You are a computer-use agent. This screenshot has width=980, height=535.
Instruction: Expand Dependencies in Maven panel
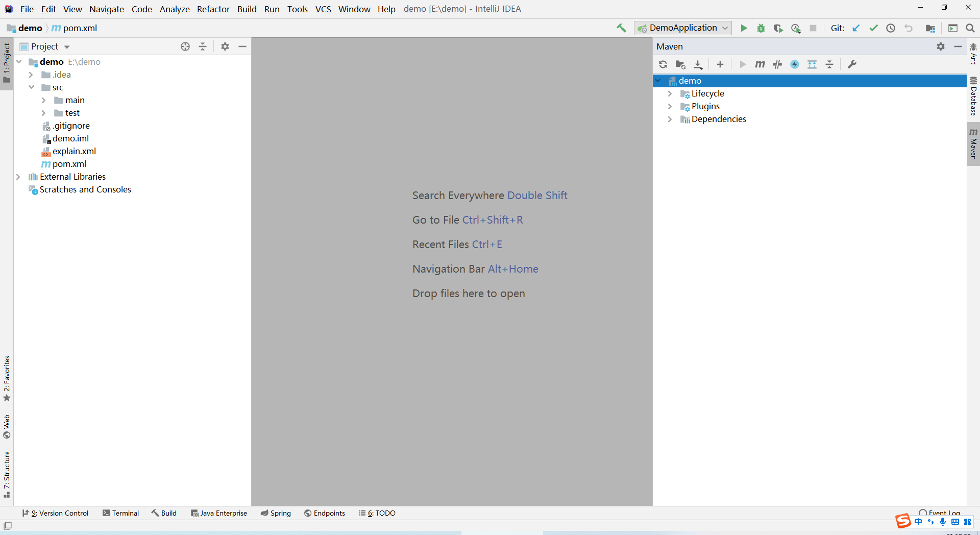coord(670,119)
